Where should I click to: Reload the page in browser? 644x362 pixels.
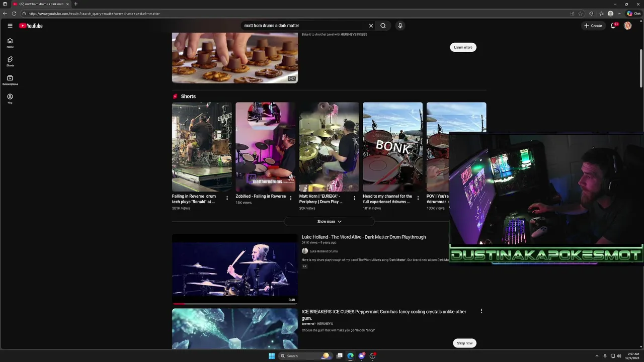(x=14, y=14)
